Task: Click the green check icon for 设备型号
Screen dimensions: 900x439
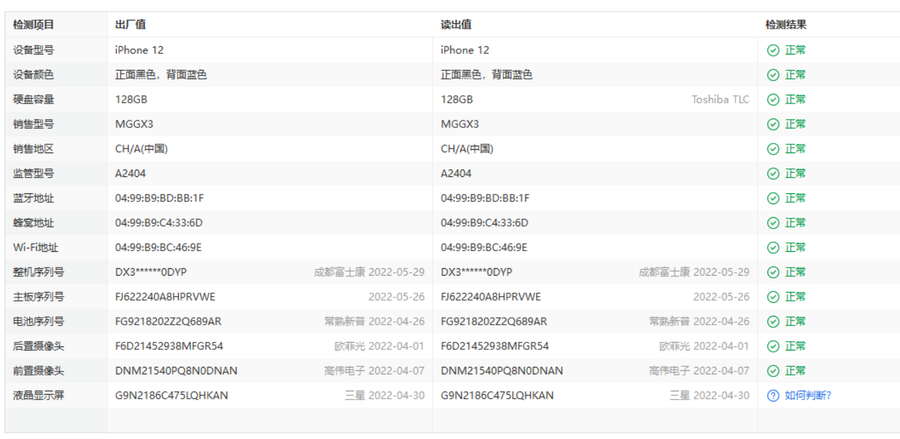Action: click(772, 50)
